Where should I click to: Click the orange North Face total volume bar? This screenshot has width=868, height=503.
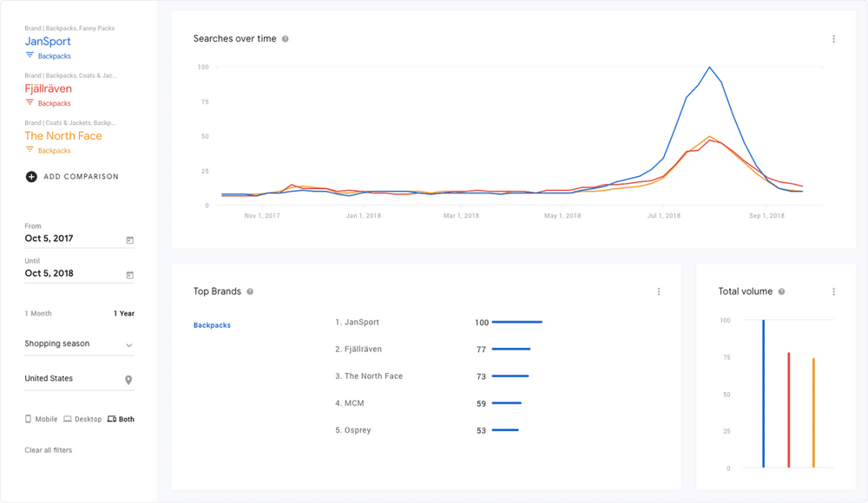tap(813, 413)
